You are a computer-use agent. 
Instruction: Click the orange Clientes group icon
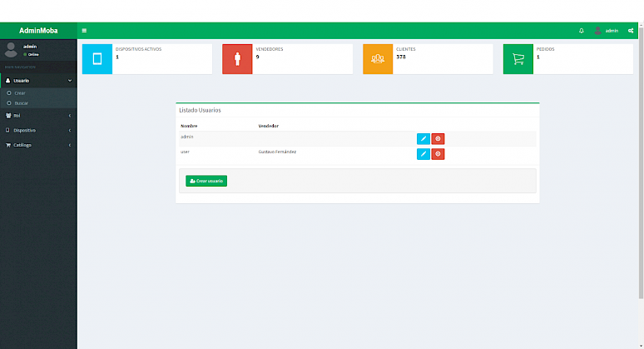coord(378,59)
